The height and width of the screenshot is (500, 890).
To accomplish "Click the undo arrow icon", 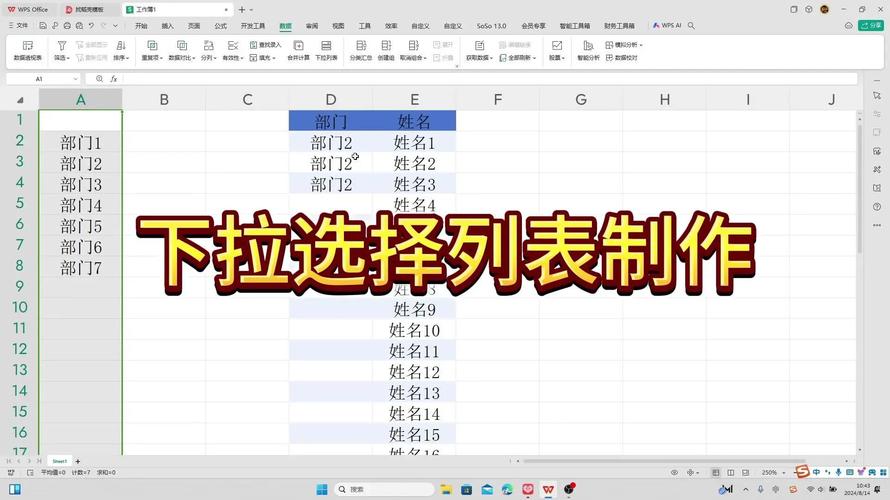I will pyautogui.click(x=91, y=26).
